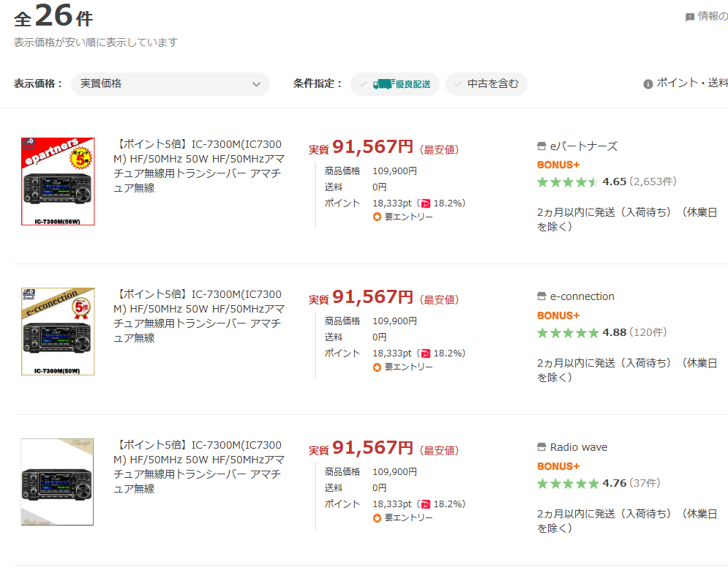This screenshot has height=576, width=728.
Task: Click e-connection 4.88 star rating
Action: (x=568, y=332)
